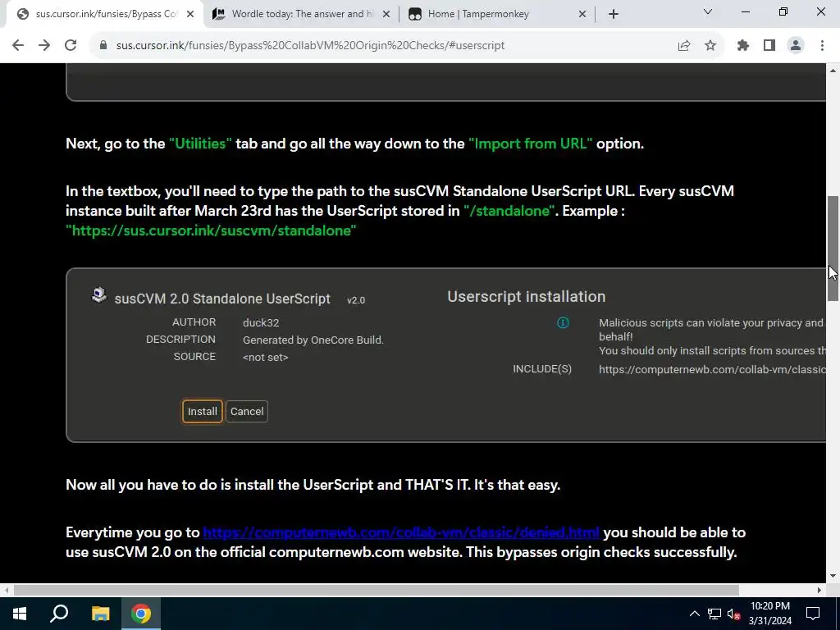The image size is (840, 630).
Task: Click the horizontal scrollbar thumb
Action: coord(376,590)
